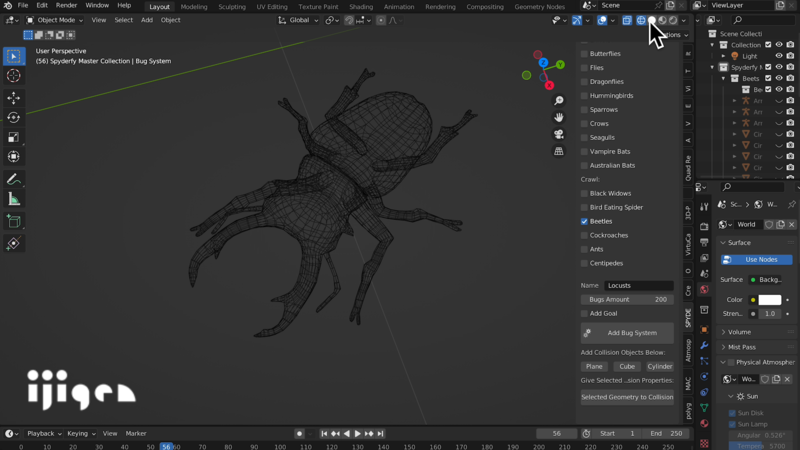Add a Cube collision object

coord(627,366)
